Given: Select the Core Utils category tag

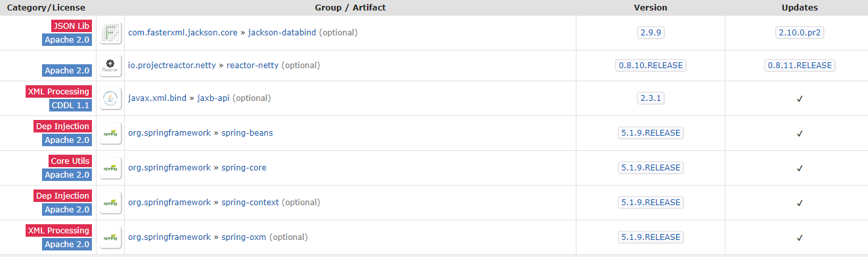Looking at the screenshot, I should [x=70, y=161].
